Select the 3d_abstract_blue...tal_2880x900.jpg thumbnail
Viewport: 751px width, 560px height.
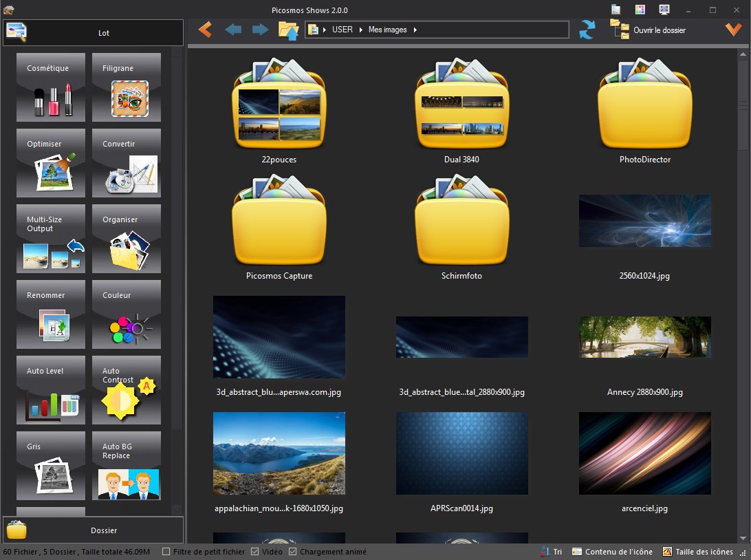click(461, 337)
